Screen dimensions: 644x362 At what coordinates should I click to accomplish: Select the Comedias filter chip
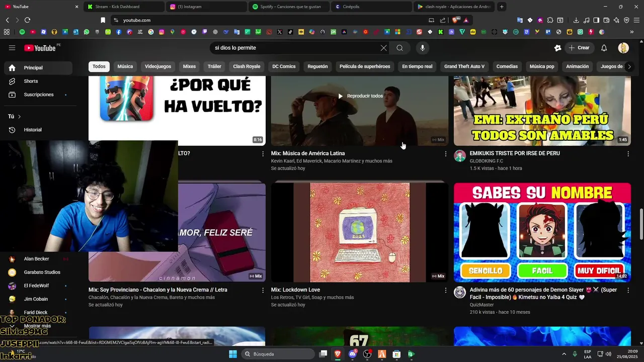[507, 66]
